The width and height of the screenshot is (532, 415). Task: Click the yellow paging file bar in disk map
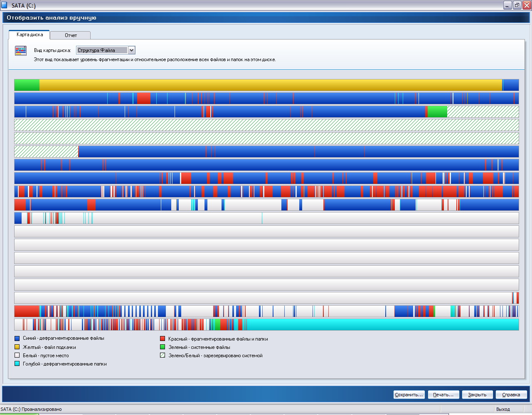pos(270,85)
